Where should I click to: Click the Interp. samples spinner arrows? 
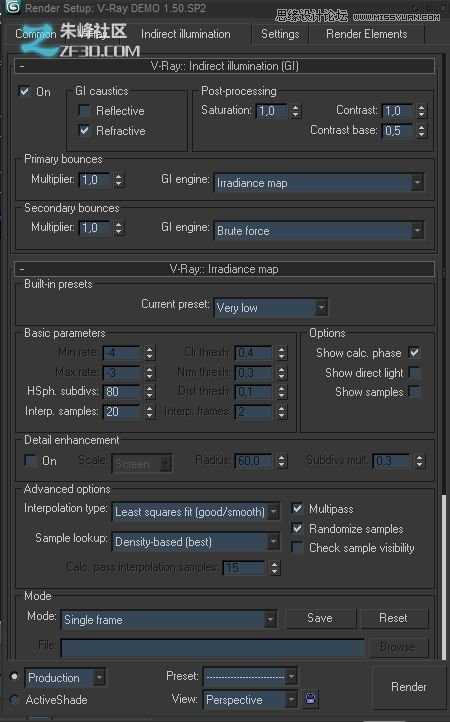[x=149, y=412]
